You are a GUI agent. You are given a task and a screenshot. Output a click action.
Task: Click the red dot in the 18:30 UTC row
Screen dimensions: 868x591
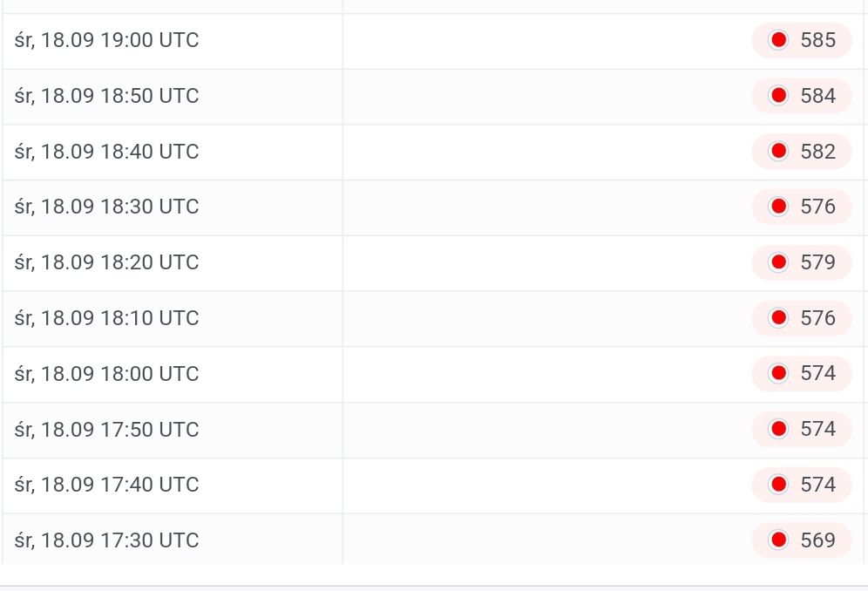[x=779, y=207]
